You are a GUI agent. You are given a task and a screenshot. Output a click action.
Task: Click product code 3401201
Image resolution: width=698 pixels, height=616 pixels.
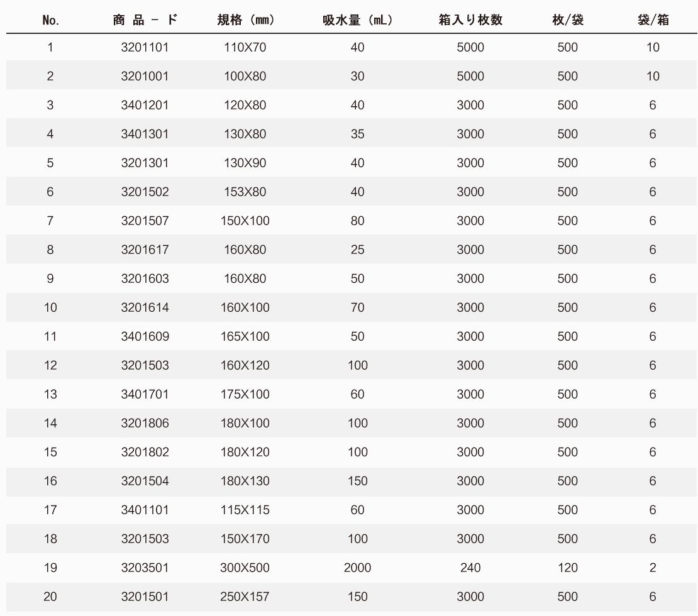tap(145, 105)
